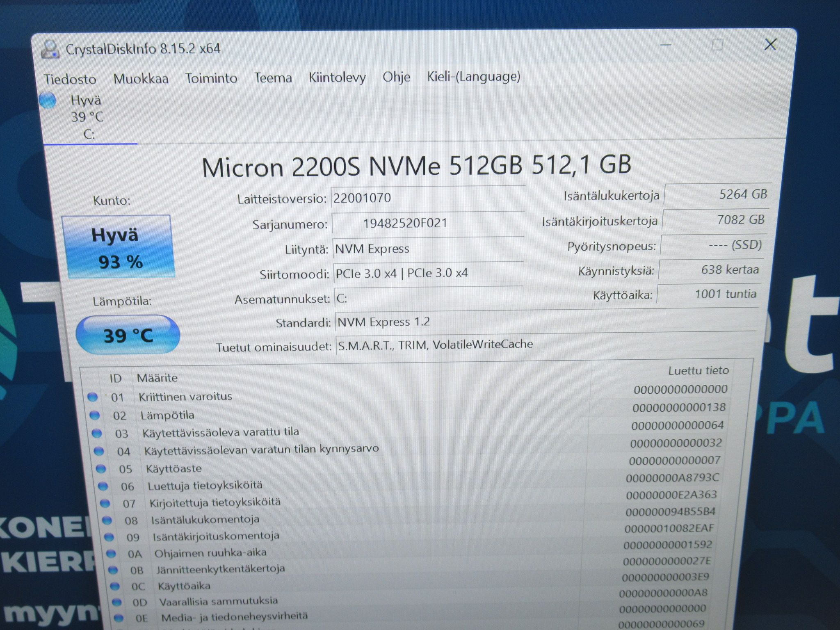Click the Sarjanumero serial number field
Viewport: 840px width, 630px height.
coord(428,223)
